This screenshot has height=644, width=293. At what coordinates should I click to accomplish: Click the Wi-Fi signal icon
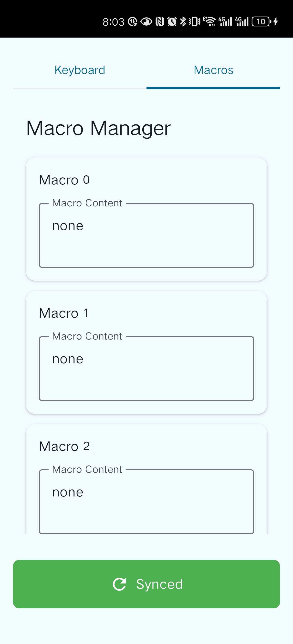pyautogui.click(x=209, y=22)
